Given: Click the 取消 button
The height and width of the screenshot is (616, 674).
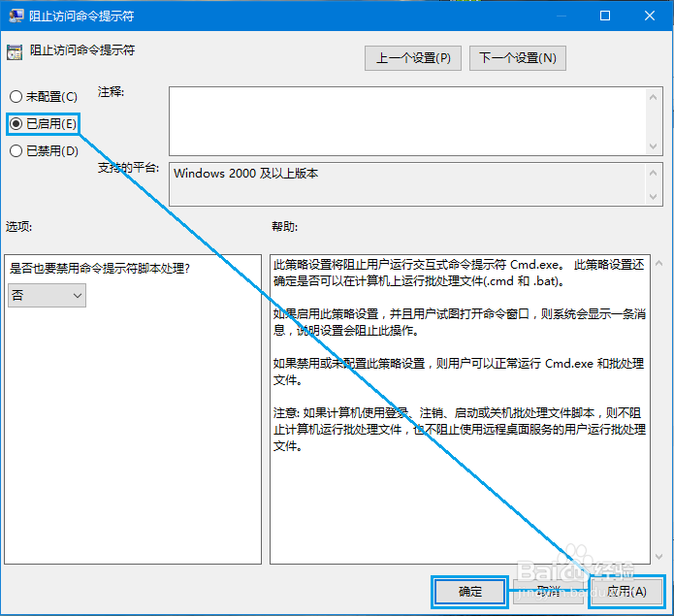Looking at the screenshot, I should pos(548,592).
